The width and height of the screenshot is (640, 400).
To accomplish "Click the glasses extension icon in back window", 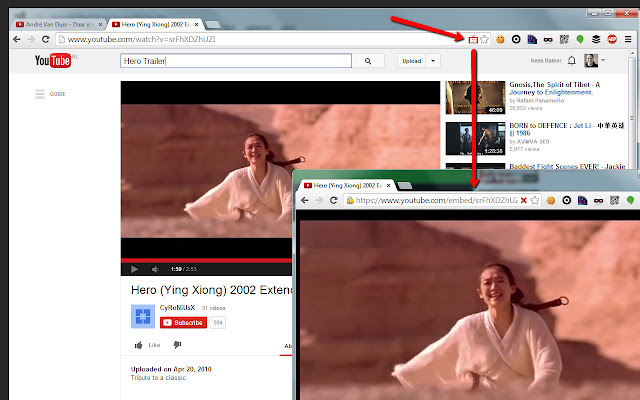I will point(548,40).
